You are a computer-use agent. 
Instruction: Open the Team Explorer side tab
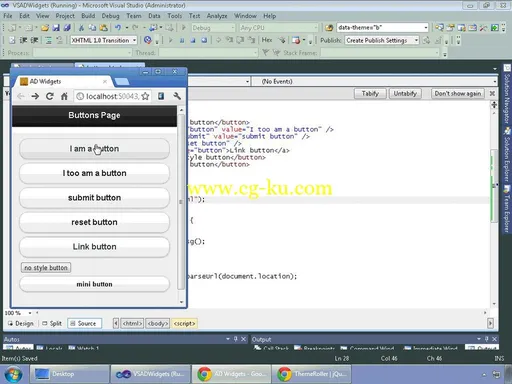tap(507, 210)
